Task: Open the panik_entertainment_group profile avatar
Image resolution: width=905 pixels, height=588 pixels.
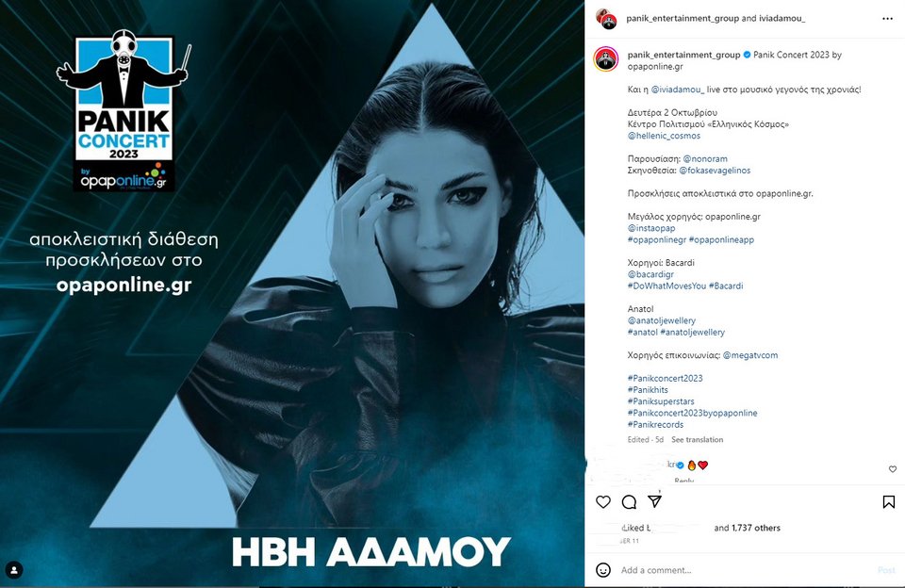Action: coord(606,58)
